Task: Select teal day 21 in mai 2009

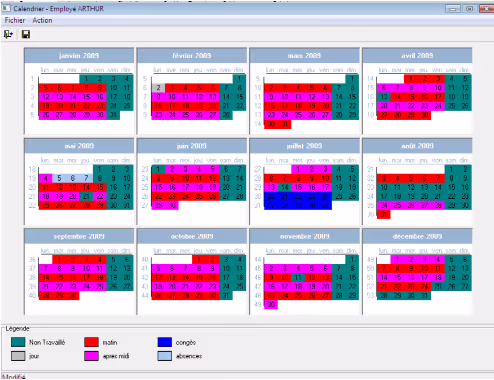Action: tap(86, 196)
